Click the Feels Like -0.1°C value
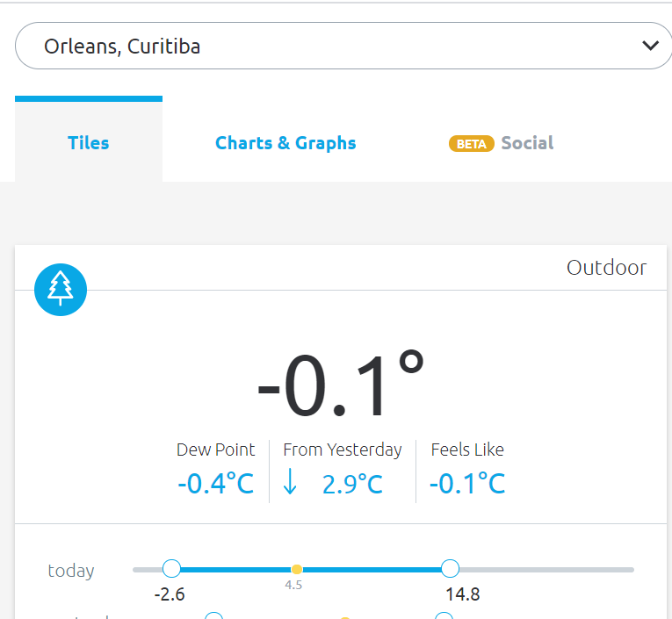The image size is (672, 619). (467, 484)
